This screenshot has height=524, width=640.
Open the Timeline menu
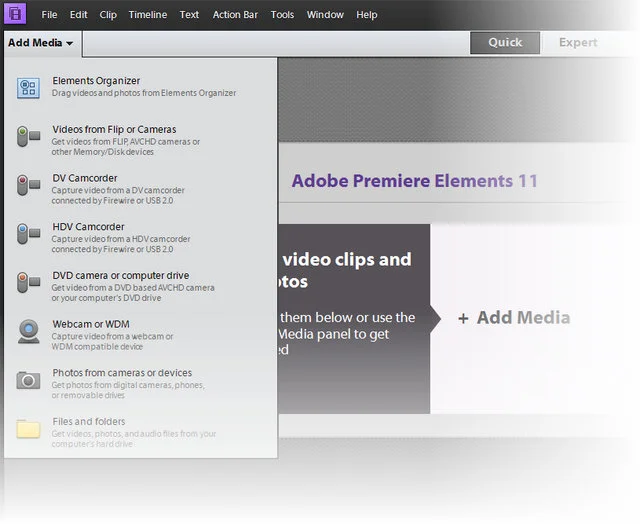point(148,15)
